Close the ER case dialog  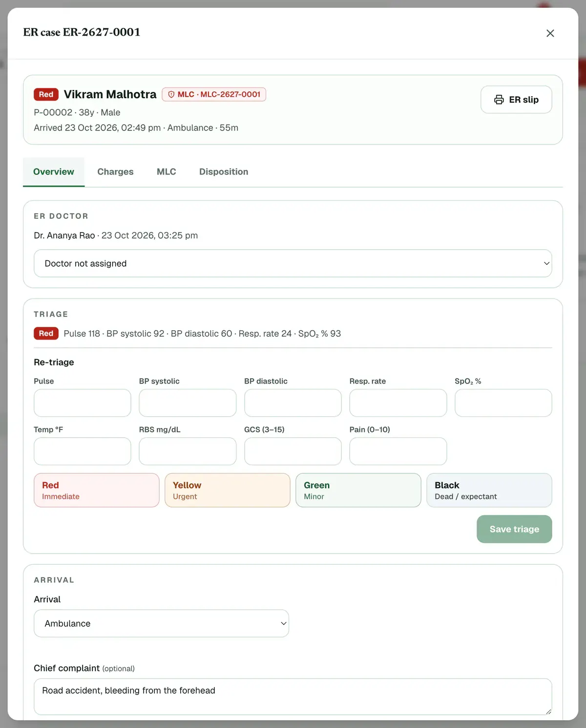pos(550,33)
